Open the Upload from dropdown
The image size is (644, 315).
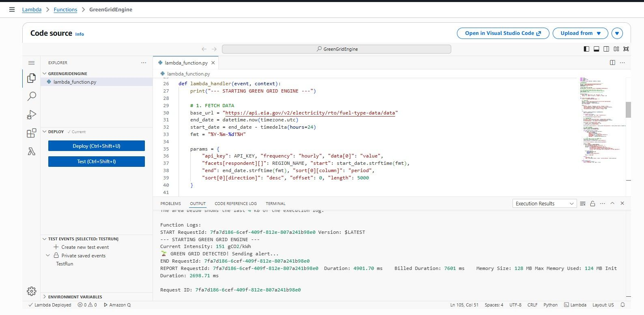click(580, 33)
